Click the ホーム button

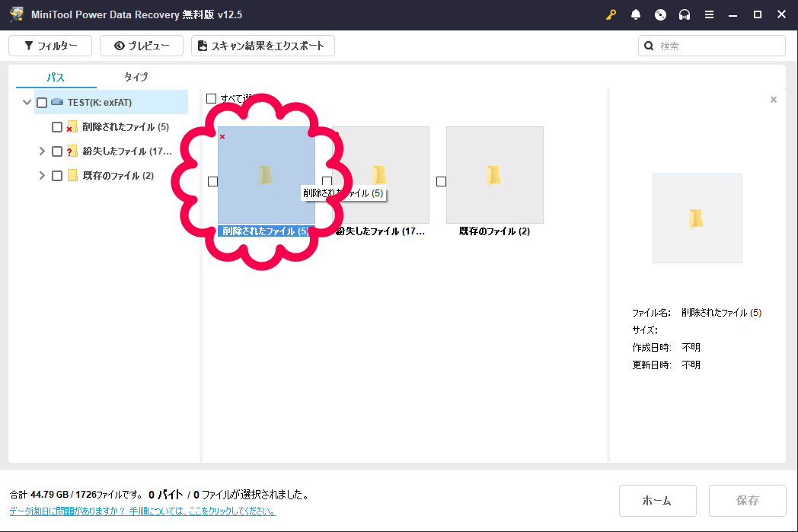(658, 501)
